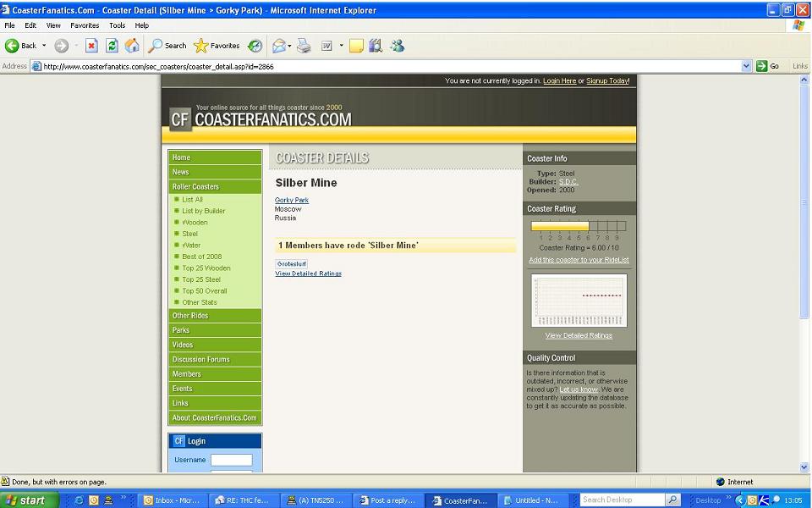Open the Steel coasters link
This screenshot has height=508, width=812.
(189, 234)
